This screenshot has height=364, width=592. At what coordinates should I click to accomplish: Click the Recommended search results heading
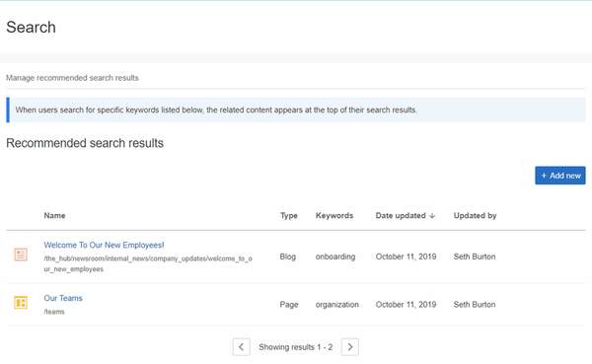pyautogui.click(x=85, y=143)
